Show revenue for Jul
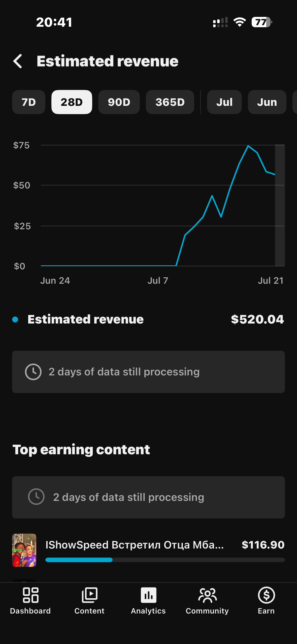The height and width of the screenshot is (644, 297). coord(224,102)
